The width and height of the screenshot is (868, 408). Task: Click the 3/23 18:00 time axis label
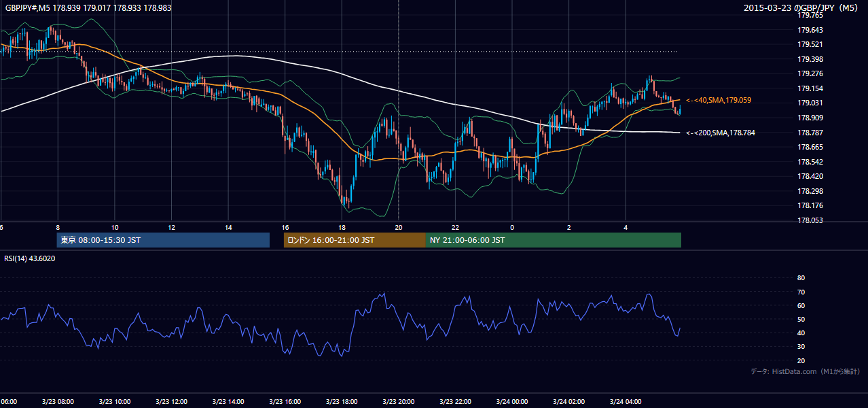[341, 402]
